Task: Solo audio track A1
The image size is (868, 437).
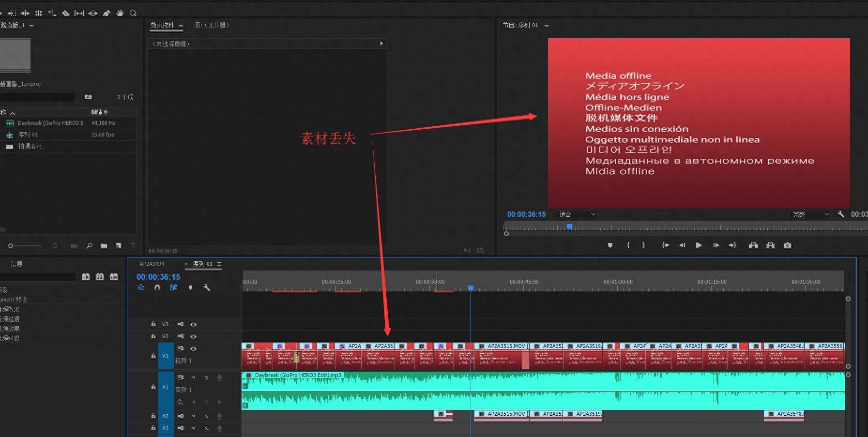Action: (206, 377)
